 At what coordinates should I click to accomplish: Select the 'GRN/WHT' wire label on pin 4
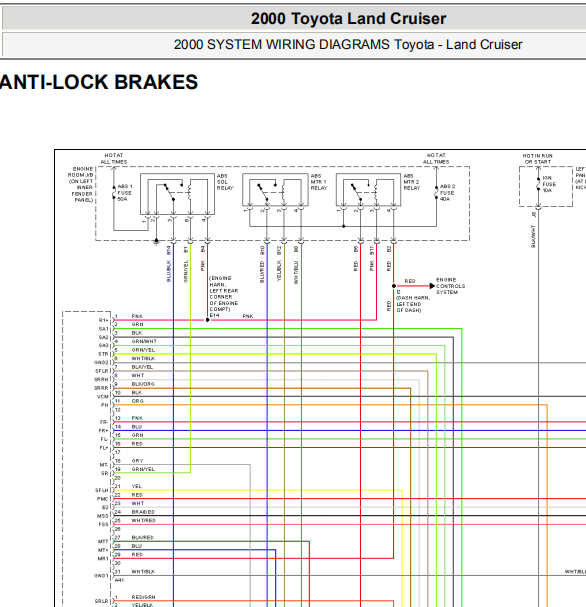click(144, 341)
